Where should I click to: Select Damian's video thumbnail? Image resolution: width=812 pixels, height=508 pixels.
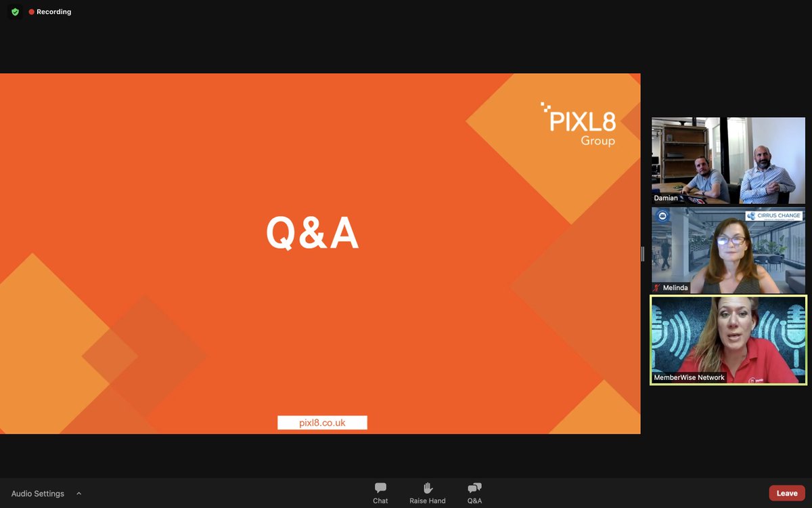coord(728,161)
